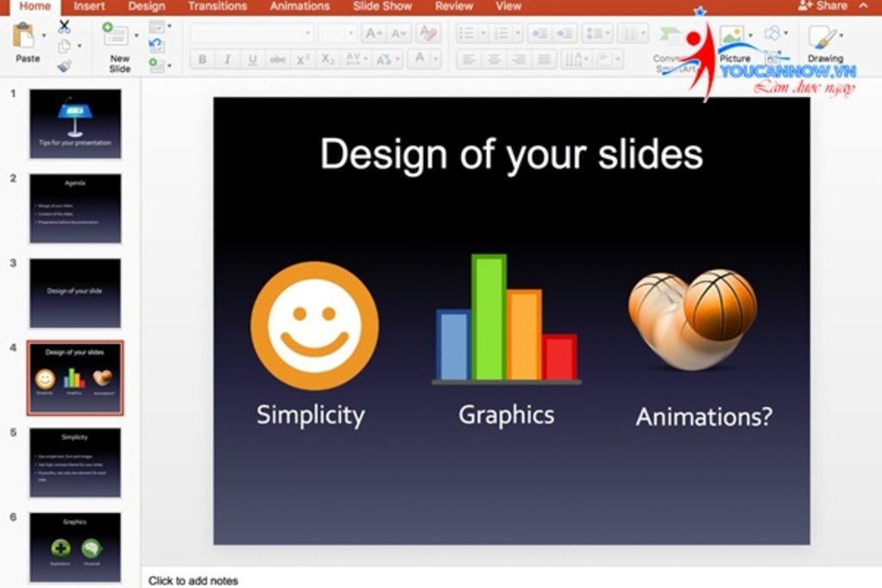Screen dimensions: 882x588
Task: Apply font color with the A icon
Action: coord(419,59)
